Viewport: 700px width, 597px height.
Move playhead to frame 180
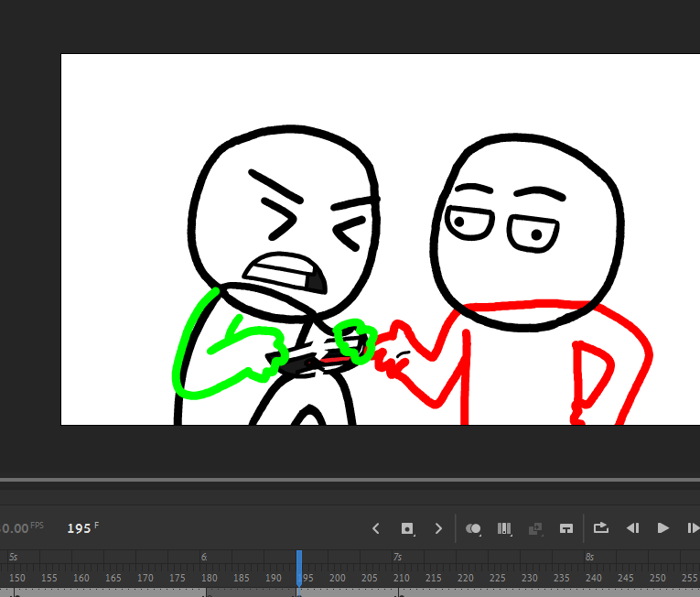click(209, 578)
